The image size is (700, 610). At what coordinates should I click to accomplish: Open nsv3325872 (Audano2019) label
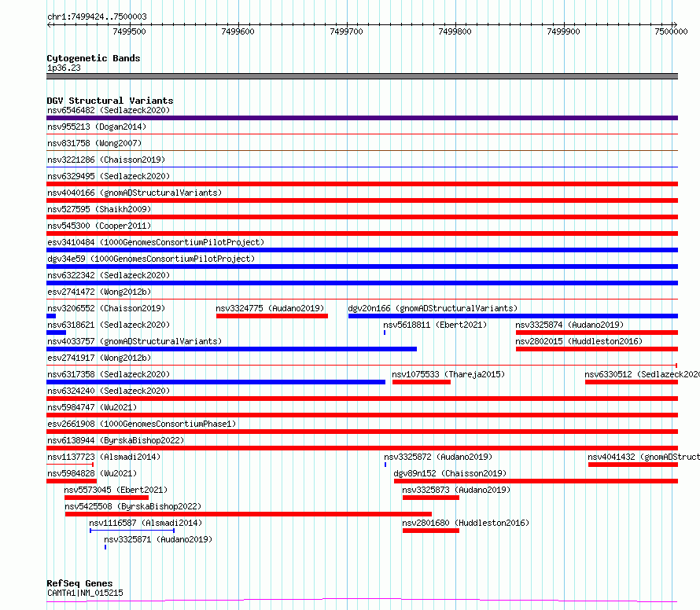click(438, 457)
